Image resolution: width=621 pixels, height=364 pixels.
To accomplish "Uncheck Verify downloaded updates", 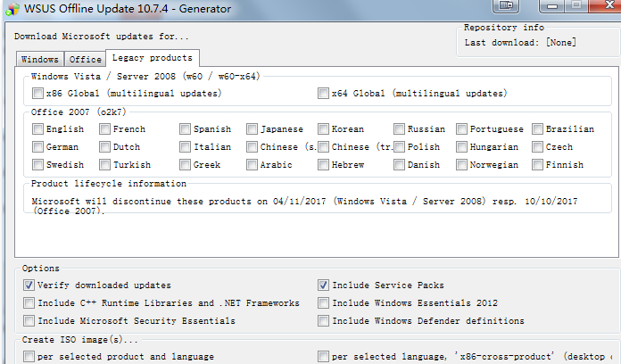I will coord(29,285).
